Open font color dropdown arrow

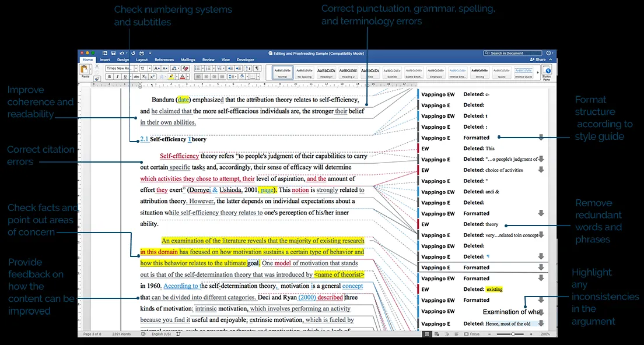188,77
